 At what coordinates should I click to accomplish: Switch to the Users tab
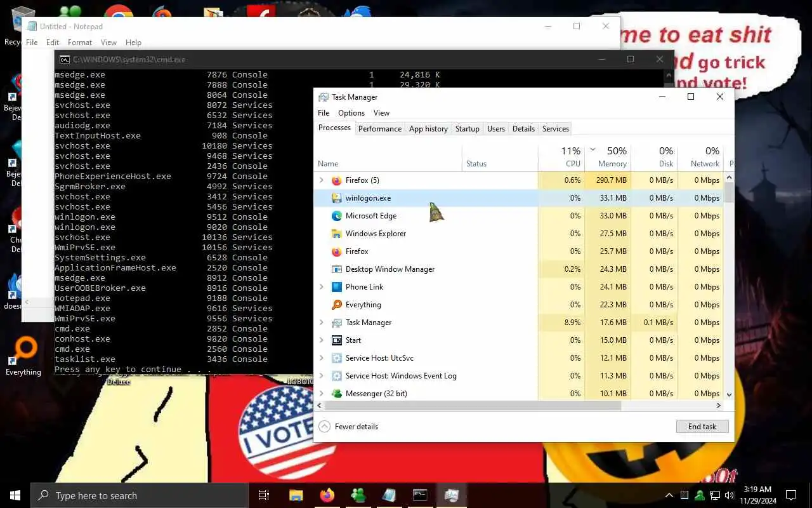[x=496, y=128]
